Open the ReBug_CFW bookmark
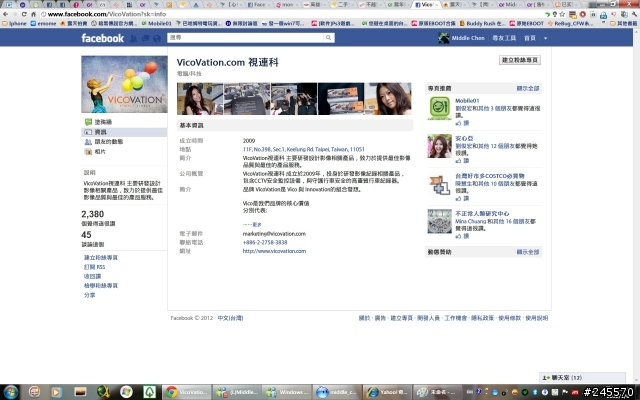640x400 pixels. (570, 23)
